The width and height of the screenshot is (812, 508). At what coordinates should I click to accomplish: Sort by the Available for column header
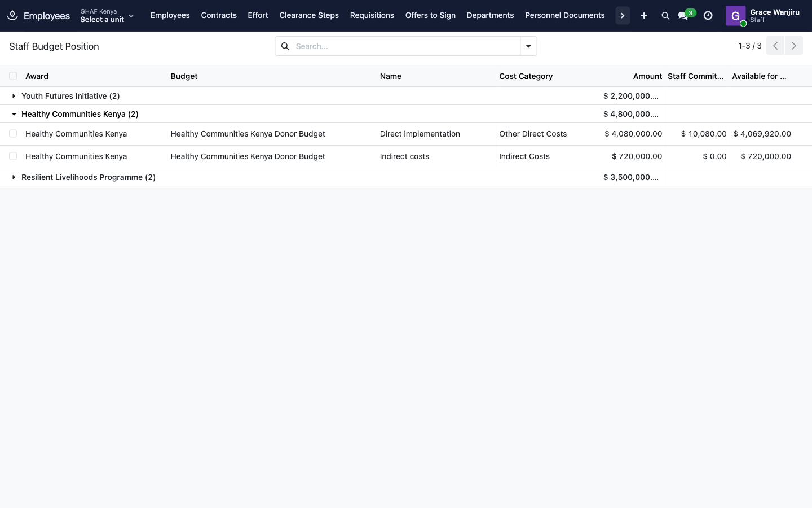[x=759, y=76]
